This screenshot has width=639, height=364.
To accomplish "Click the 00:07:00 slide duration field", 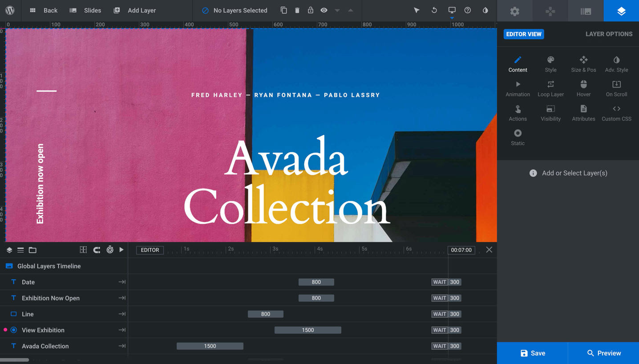I will pyautogui.click(x=461, y=250).
